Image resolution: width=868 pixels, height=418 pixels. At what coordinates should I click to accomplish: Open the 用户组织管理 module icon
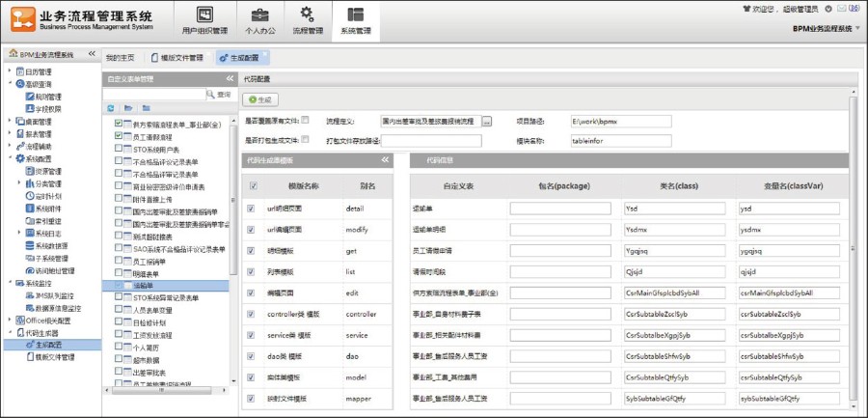[x=203, y=14]
